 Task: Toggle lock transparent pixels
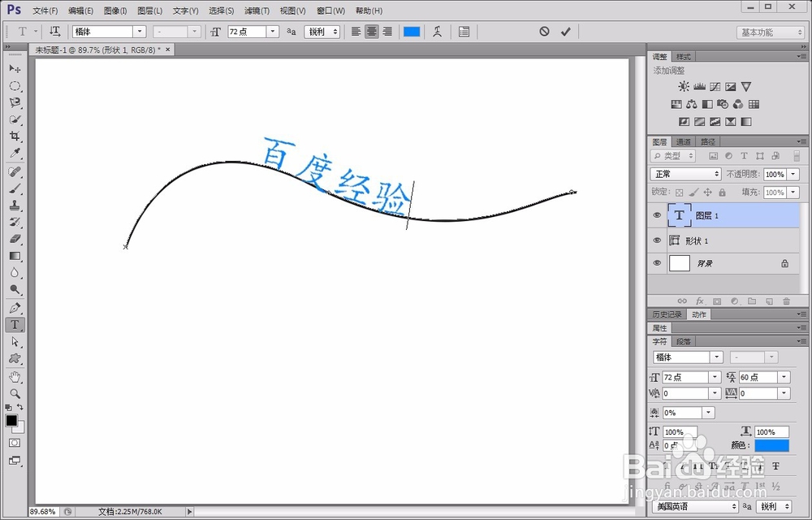click(x=679, y=192)
